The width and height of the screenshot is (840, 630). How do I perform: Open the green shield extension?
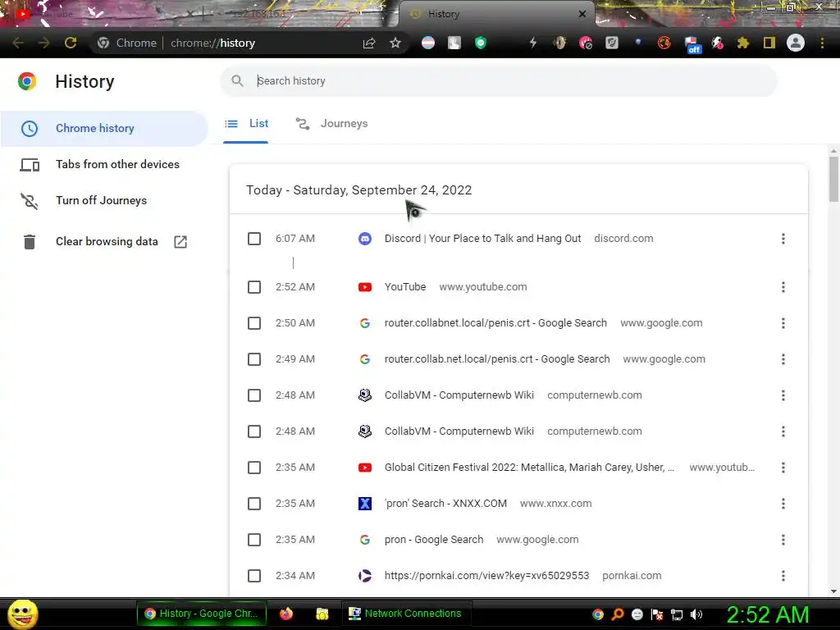point(481,43)
